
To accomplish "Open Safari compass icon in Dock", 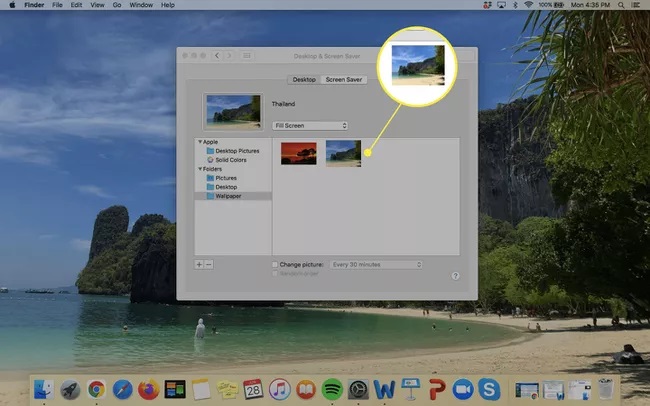I will [x=122, y=390].
